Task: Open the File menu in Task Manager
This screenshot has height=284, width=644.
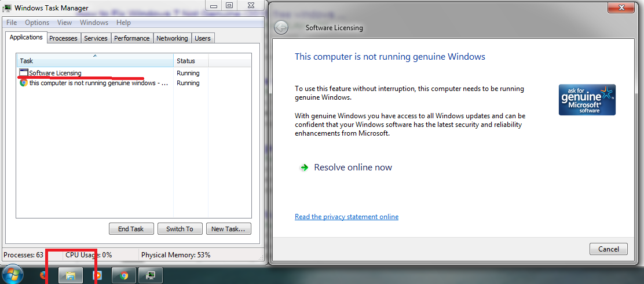Action: tap(12, 23)
